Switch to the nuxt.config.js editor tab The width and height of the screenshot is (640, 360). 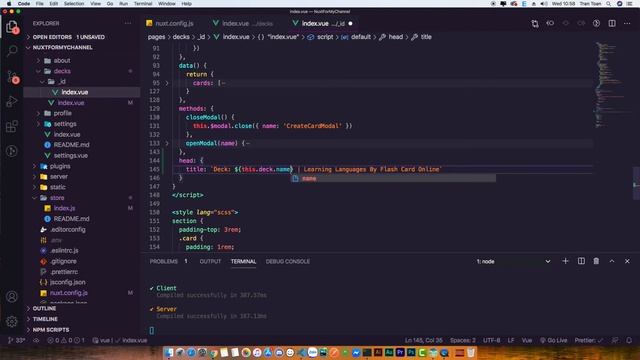[x=170, y=24]
